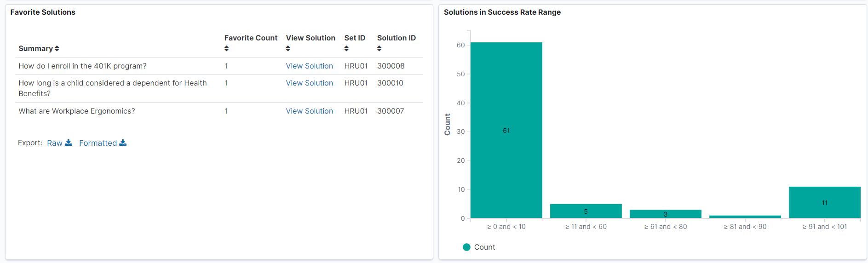Viewport: 868px width, 263px height.
Task: Open View Solution for child dependent row
Action: point(309,83)
